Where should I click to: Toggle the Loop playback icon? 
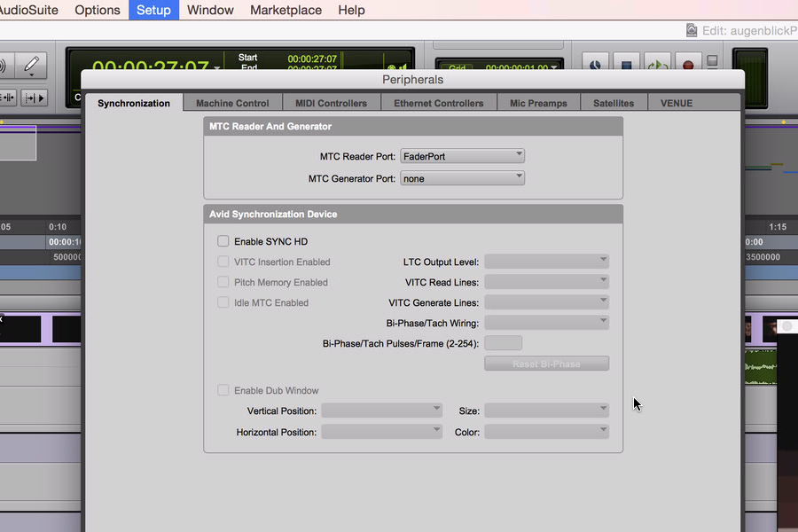657,65
